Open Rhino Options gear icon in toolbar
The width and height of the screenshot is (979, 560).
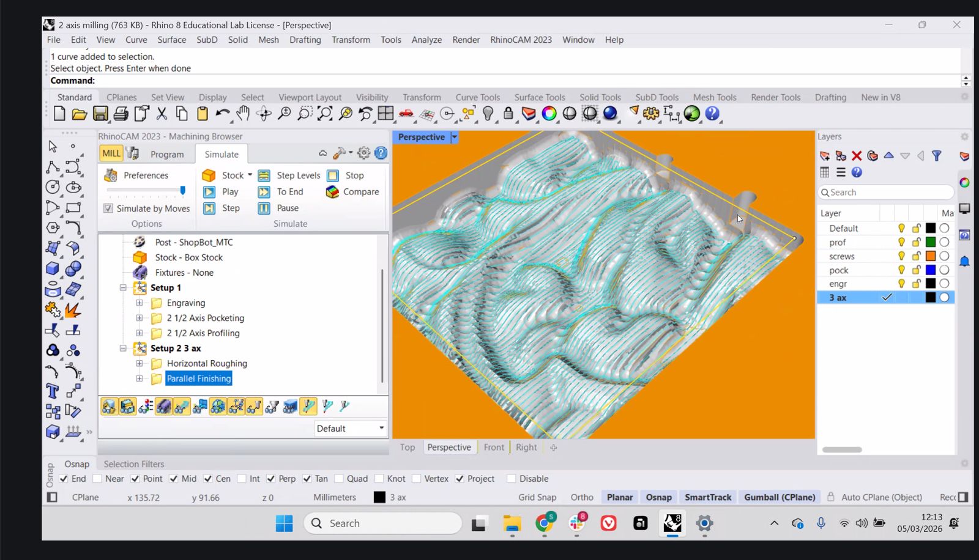651,114
